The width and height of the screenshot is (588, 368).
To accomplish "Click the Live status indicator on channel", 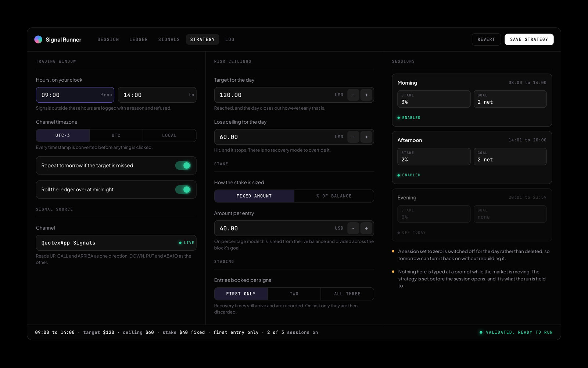I will tap(186, 243).
